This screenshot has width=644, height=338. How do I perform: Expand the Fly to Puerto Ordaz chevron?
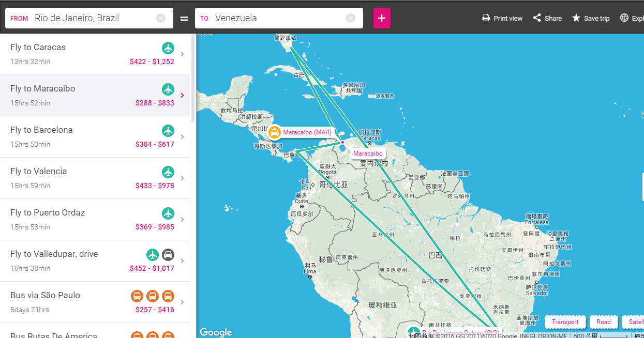(182, 219)
